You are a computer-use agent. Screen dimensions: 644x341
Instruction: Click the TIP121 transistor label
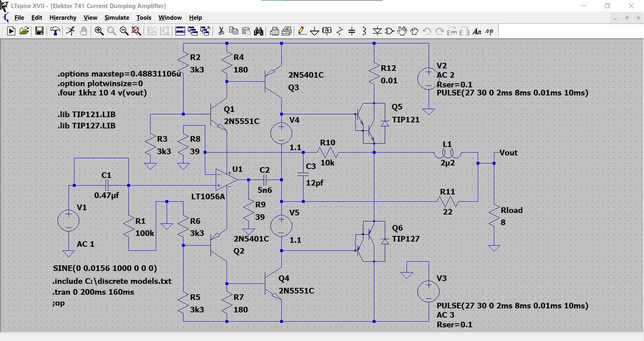[x=406, y=120]
